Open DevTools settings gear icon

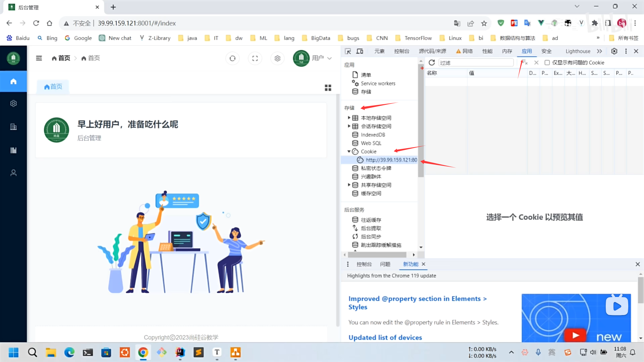tap(614, 51)
